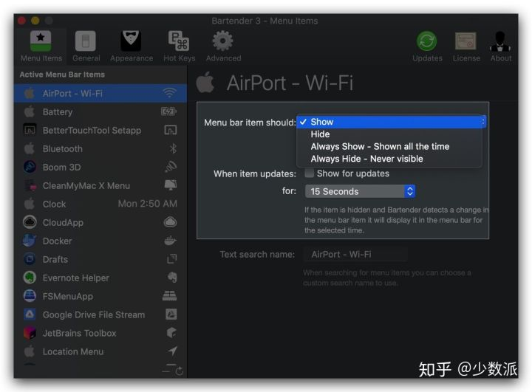Click the FSMenuApp status icon on right
This screenshot has height=392, width=532.
pos(170,296)
